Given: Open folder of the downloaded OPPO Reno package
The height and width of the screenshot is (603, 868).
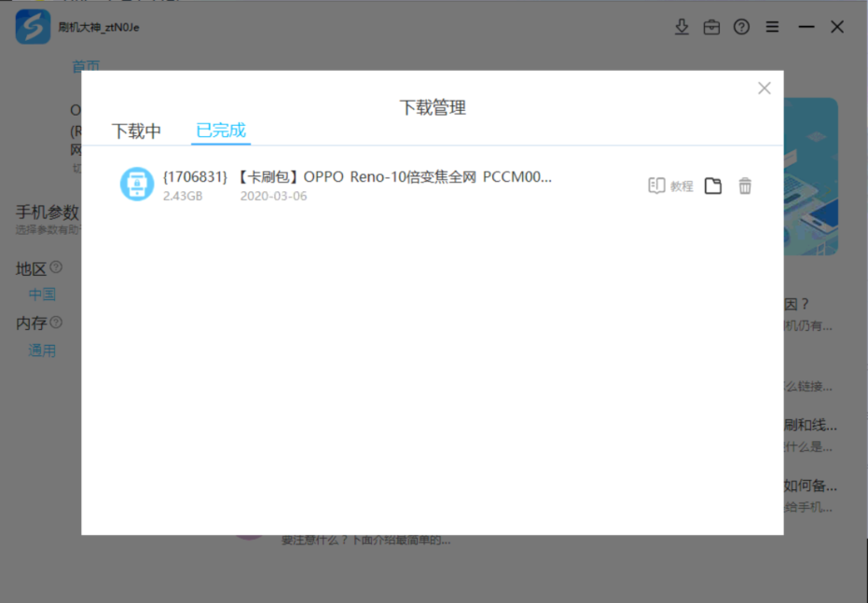Looking at the screenshot, I should [x=713, y=185].
